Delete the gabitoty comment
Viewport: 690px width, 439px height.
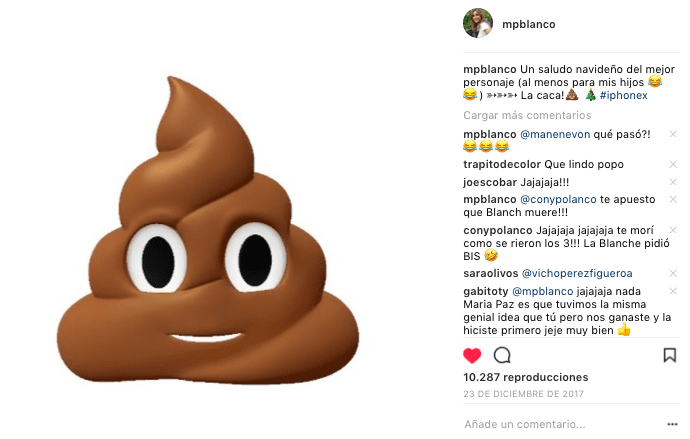point(673,290)
